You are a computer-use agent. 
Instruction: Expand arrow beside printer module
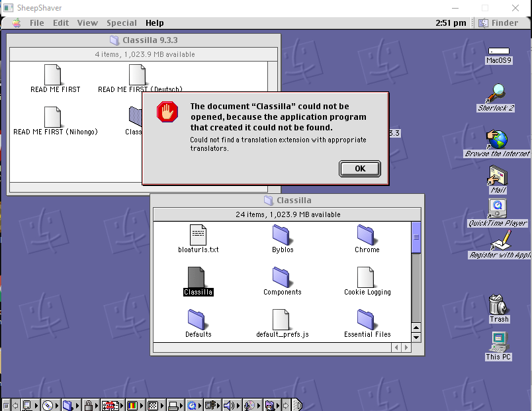(181, 405)
